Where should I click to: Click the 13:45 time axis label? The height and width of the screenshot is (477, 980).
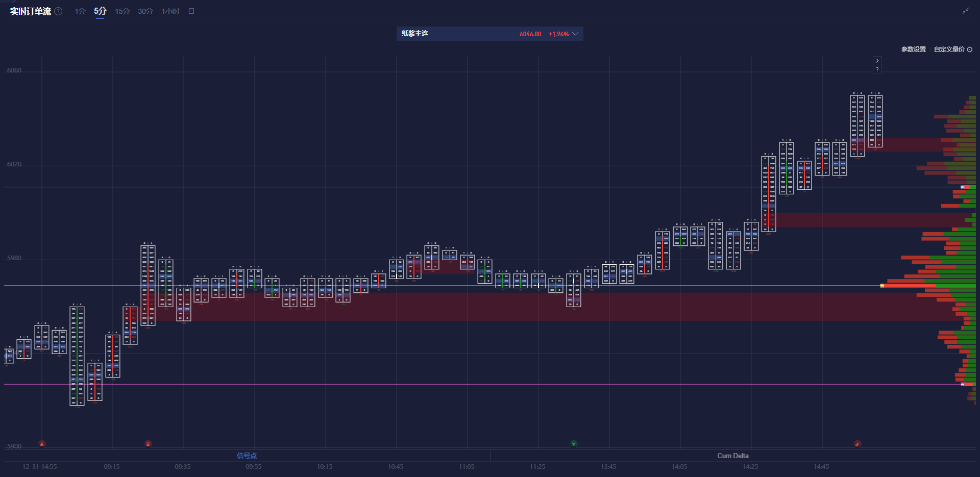(x=608, y=467)
